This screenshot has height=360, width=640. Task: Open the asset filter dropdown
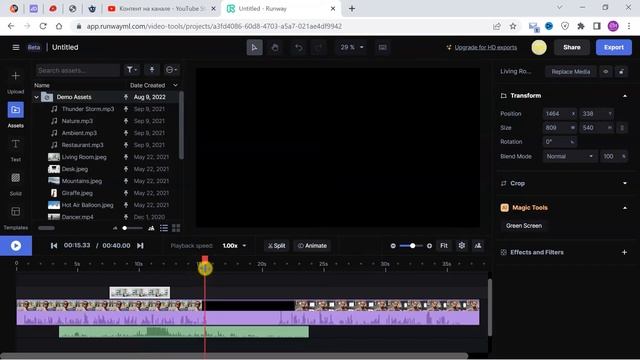pos(131,70)
